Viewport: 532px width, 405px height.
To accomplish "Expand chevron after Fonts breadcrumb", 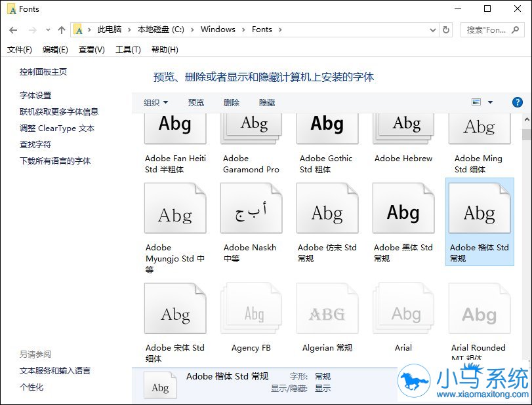I will pos(280,30).
